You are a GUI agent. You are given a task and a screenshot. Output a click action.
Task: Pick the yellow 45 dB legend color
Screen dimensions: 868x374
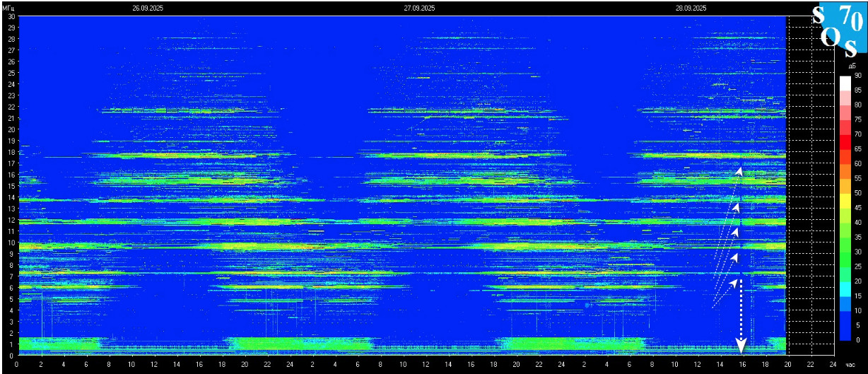(845, 208)
